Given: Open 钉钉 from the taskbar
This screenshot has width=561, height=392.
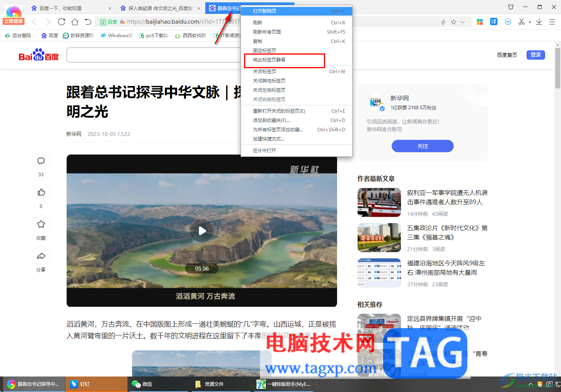Looking at the screenshot, I should click(x=96, y=384).
